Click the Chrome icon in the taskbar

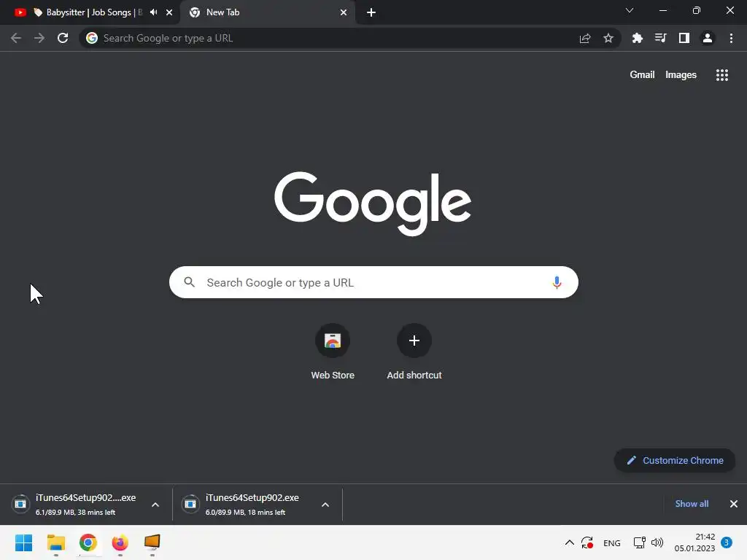[88, 542]
